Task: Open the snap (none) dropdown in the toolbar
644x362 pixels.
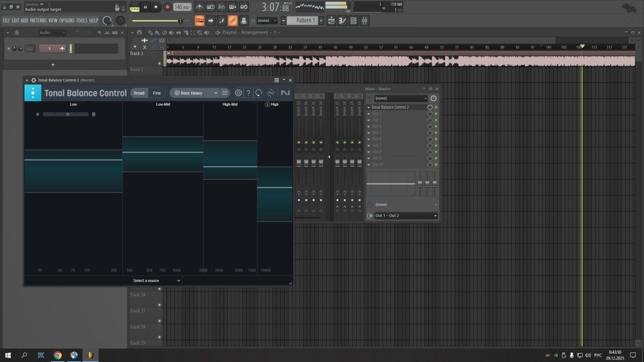Action: pyautogui.click(x=267, y=21)
